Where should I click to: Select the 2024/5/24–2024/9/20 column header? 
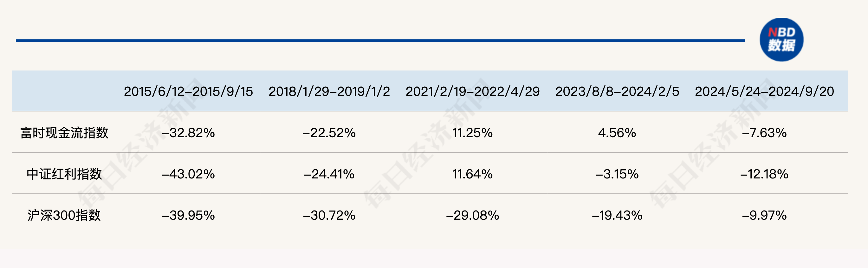point(764,91)
